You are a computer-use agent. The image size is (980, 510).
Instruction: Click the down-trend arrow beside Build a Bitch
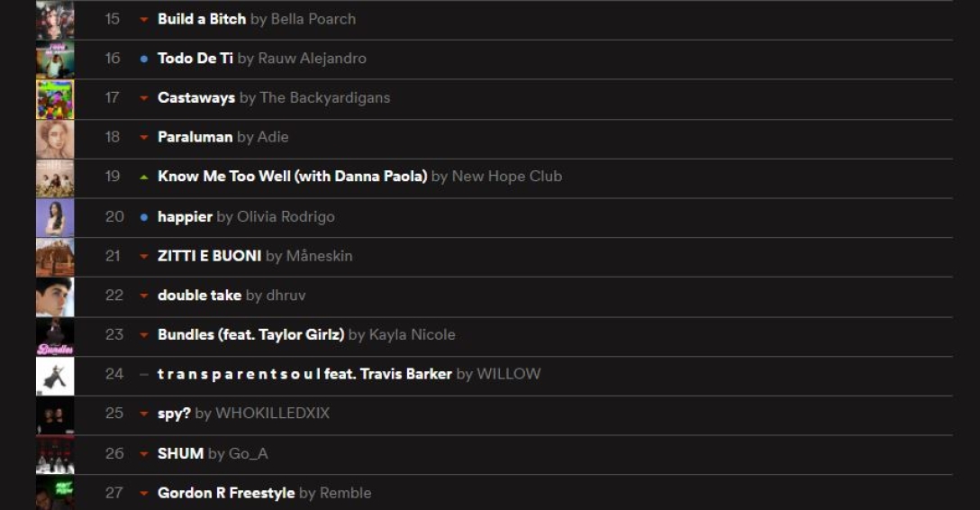coord(144,19)
